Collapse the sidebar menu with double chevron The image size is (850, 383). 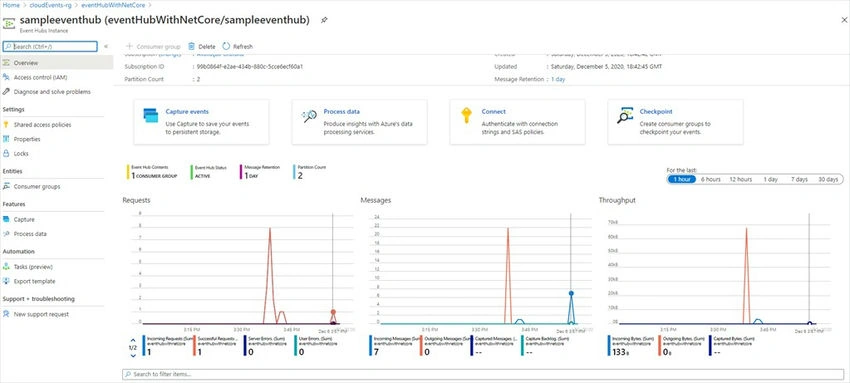click(x=106, y=47)
